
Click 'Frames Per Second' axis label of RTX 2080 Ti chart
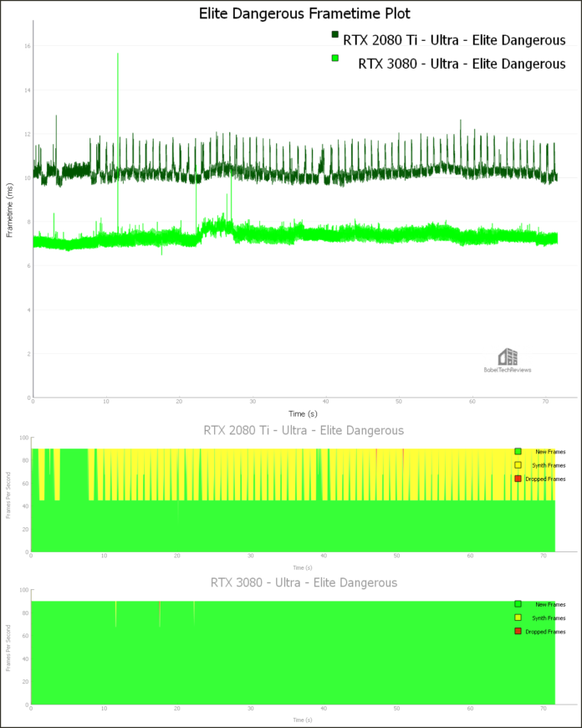click(8, 495)
